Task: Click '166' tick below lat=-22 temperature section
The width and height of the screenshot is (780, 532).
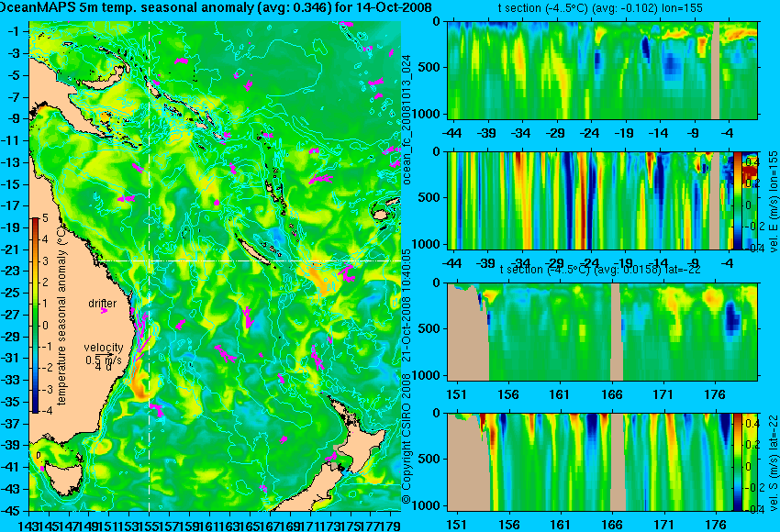Action: 611,394
